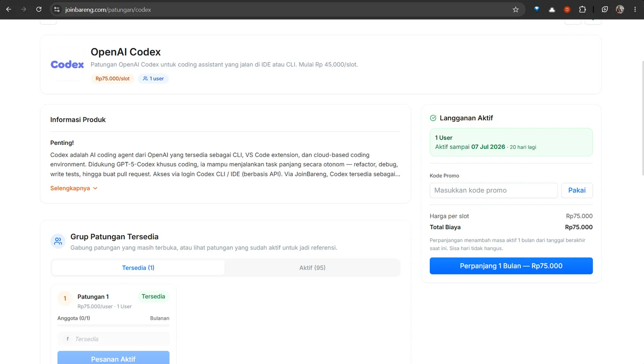Click the Aktif sampai 07 Jul 2026 text
Image resolution: width=644 pixels, height=364 pixels.
coord(470,147)
